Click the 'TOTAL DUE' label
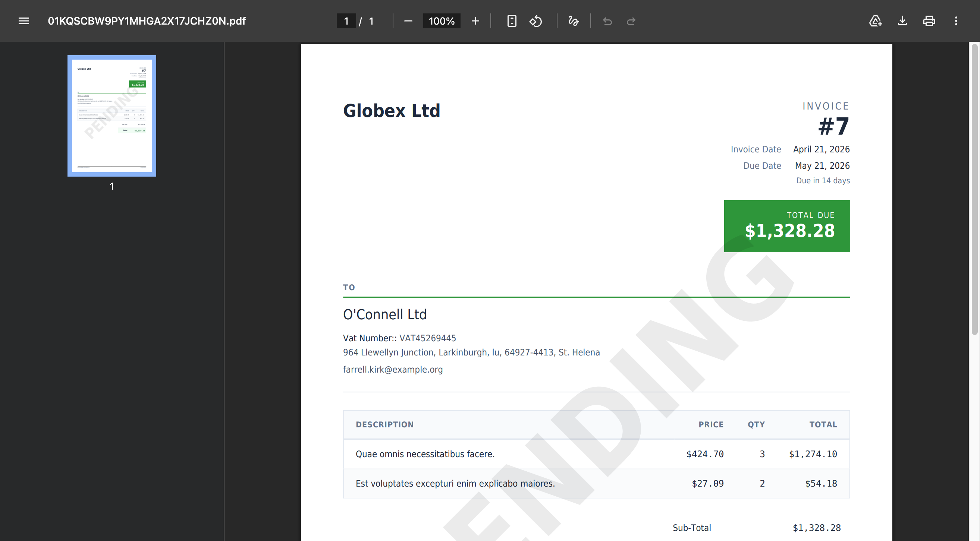This screenshot has height=541, width=980. [x=810, y=215]
